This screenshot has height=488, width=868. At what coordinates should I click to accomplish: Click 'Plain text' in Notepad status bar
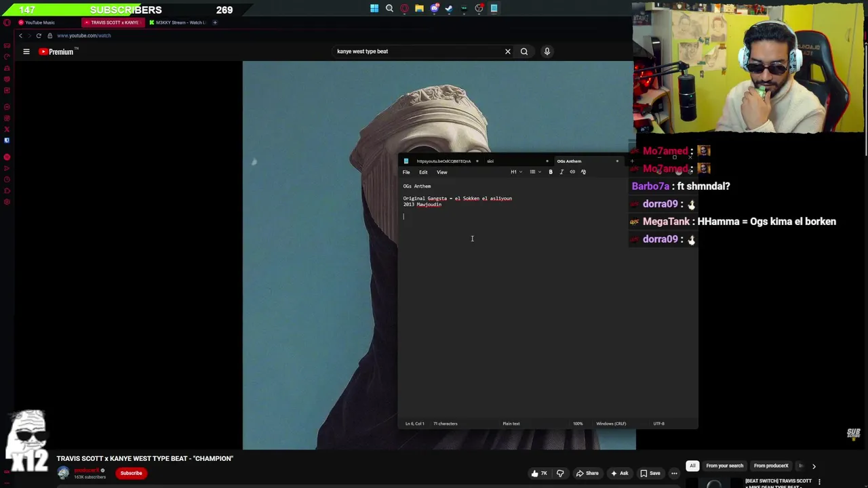511,424
